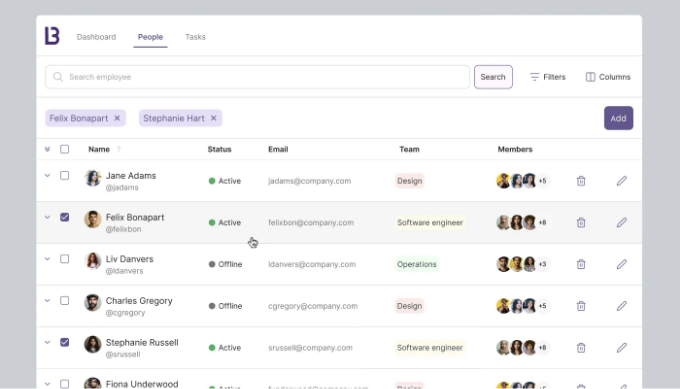
Task: Click the cgregory@company.com email
Action: [x=313, y=306]
